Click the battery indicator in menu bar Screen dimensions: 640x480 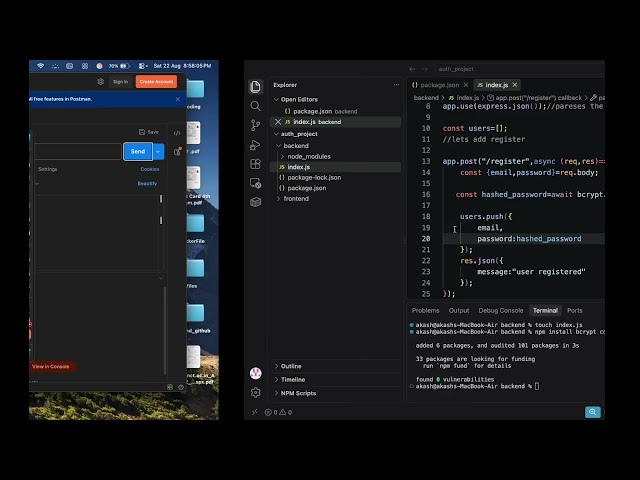(x=120, y=66)
